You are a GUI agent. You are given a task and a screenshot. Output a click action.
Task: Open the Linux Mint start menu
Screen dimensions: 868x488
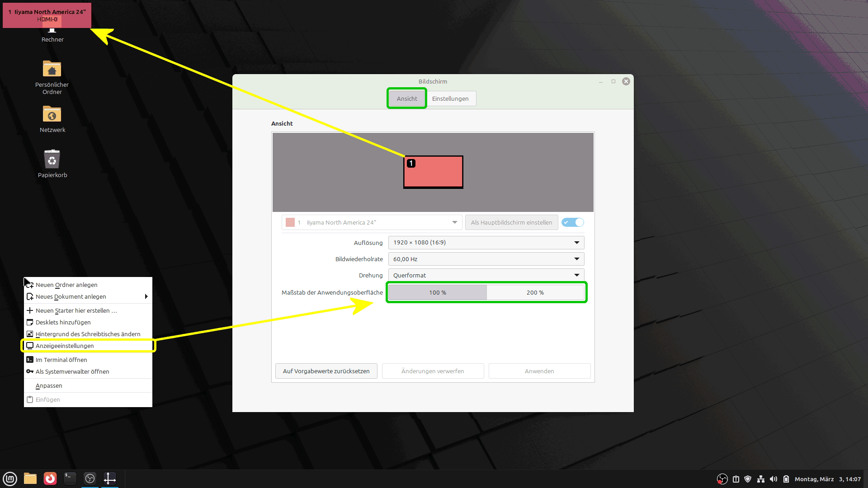(10, 479)
